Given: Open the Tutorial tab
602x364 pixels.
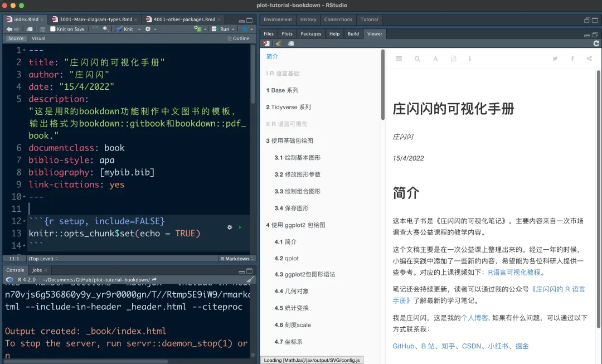Looking at the screenshot, I should click(x=369, y=20).
